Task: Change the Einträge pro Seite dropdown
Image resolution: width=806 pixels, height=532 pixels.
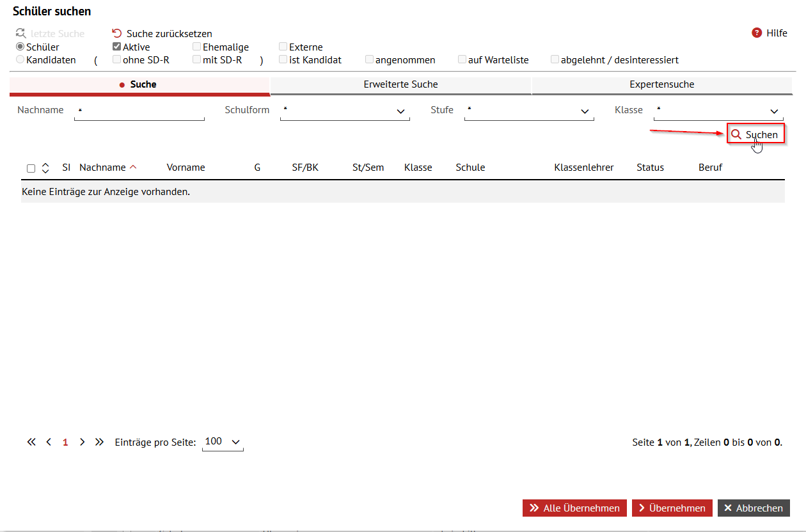Action: click(x=223, y=441)
